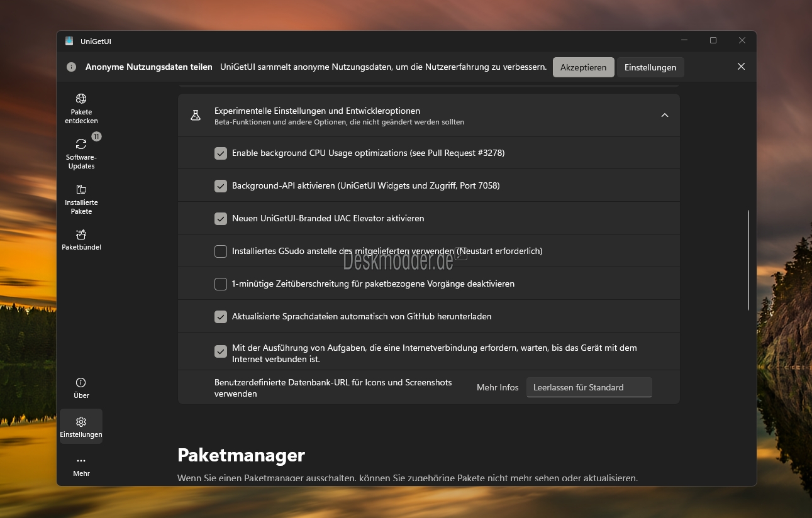Open the Software-Updates page
Image resolution: width=812 pixels, height=518 pixels.
coord(81,153)
